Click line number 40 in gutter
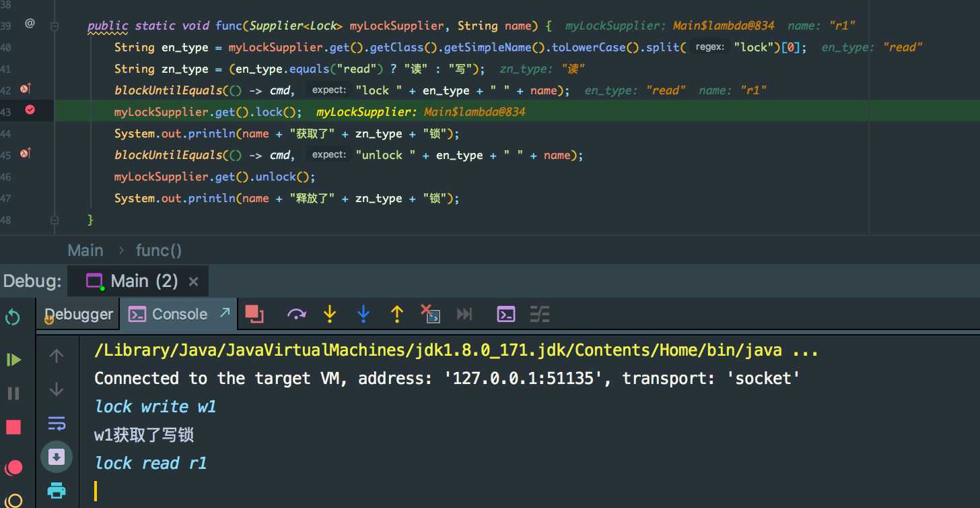This screenshot has width=980, height=508. pos(6,48)
